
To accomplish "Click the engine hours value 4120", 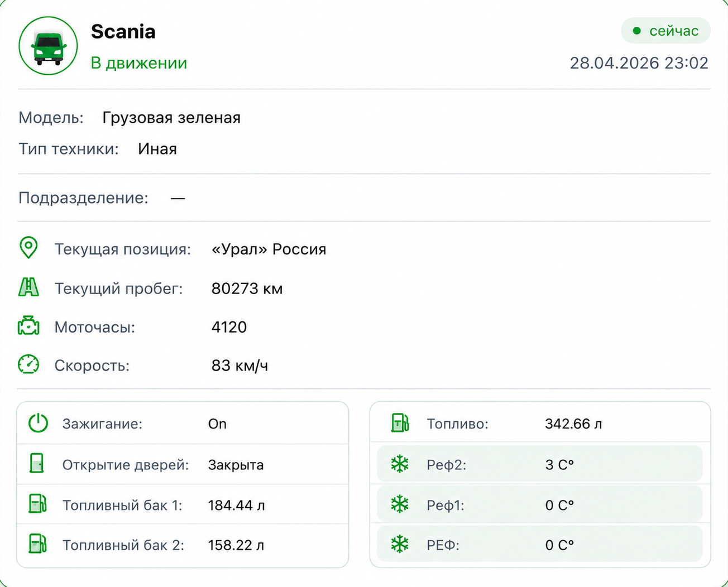I will coord(229,327).
